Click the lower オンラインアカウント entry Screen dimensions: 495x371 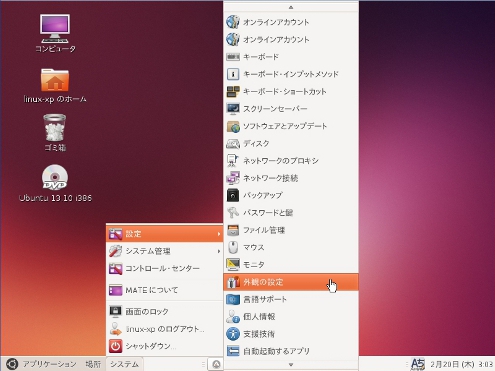291,39
